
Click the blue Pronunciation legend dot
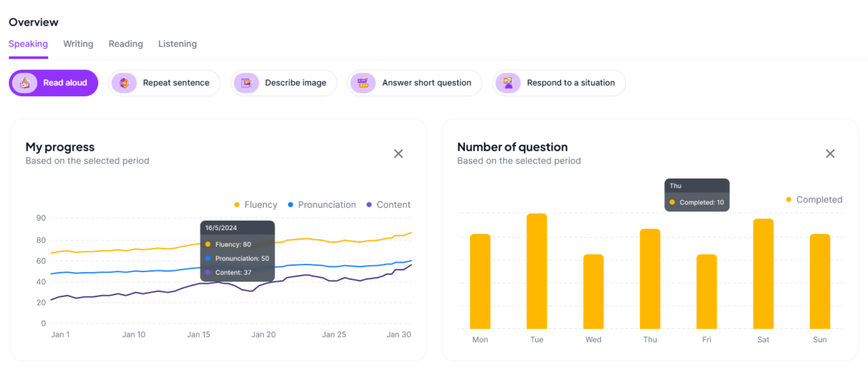point(291,205)
